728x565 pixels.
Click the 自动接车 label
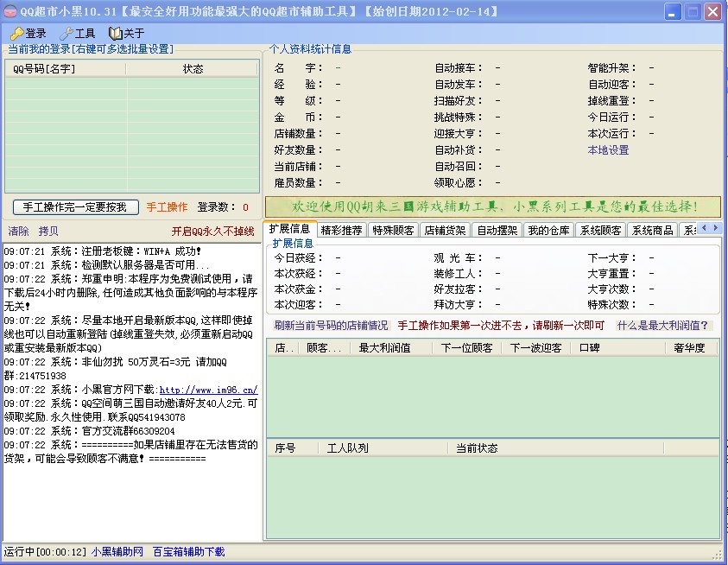(459, 68)
